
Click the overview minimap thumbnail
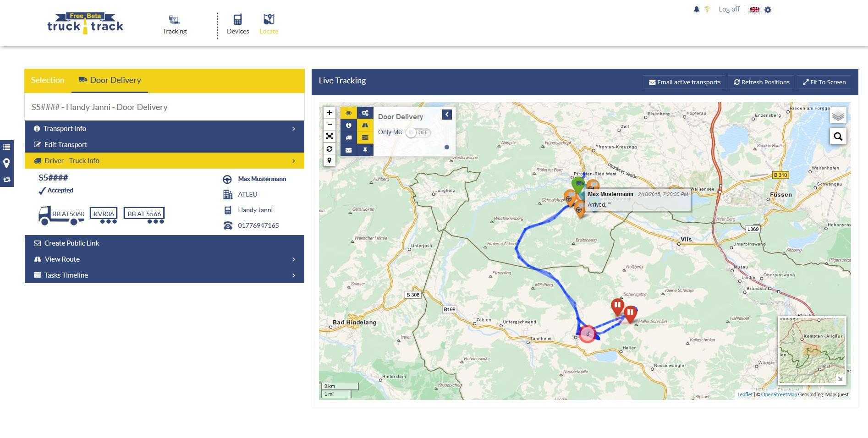pos(812,350)
